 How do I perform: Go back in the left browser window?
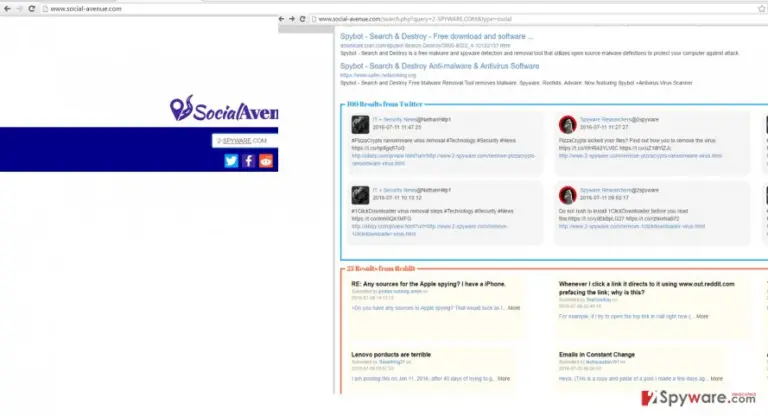click(7, 8)
